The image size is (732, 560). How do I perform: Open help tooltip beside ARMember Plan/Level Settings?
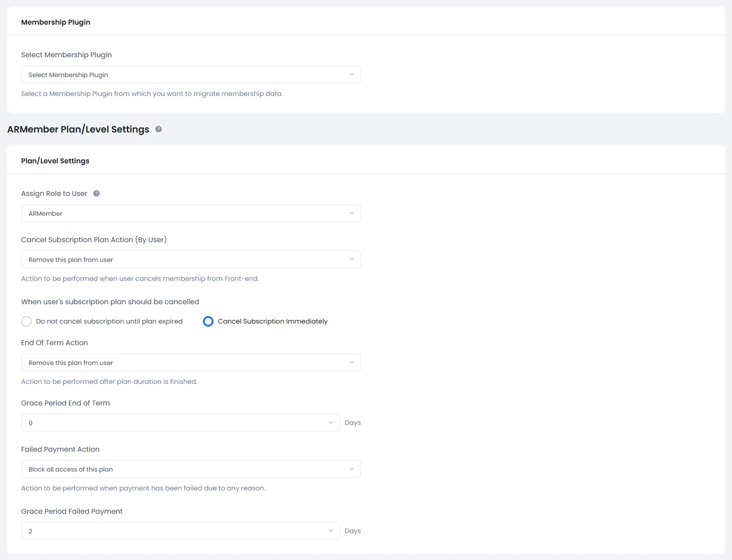[x=158, y=129]
